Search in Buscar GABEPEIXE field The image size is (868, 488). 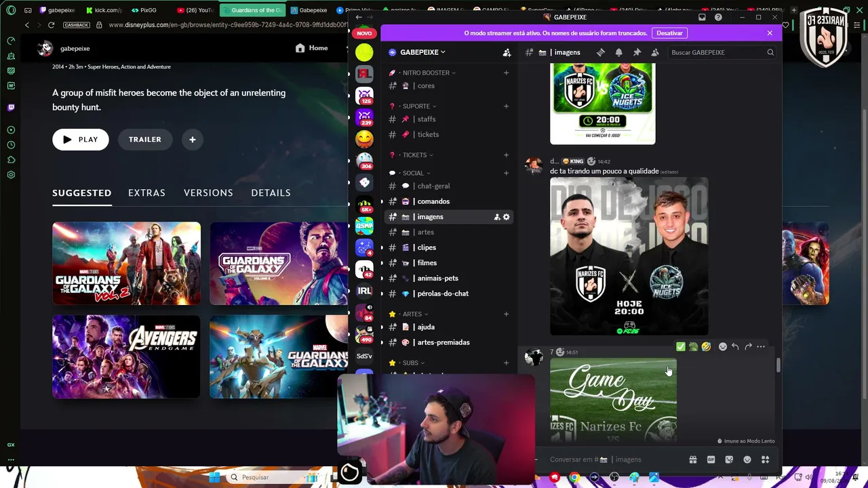coord(722,52)
